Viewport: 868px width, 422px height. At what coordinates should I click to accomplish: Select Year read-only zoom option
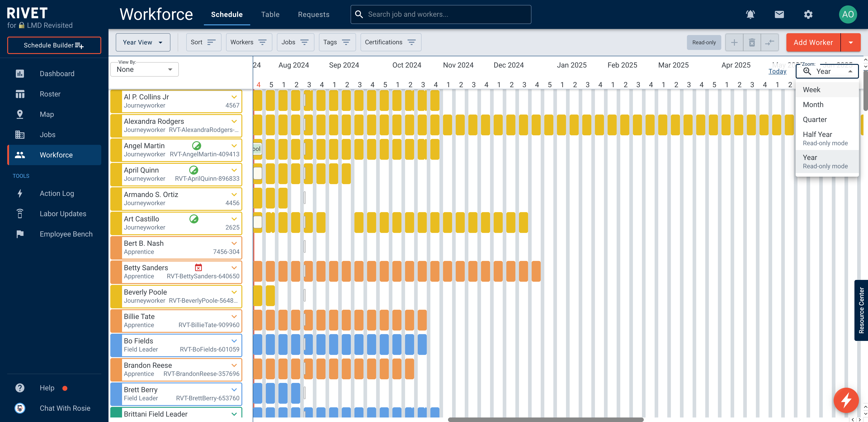(827, 161)
